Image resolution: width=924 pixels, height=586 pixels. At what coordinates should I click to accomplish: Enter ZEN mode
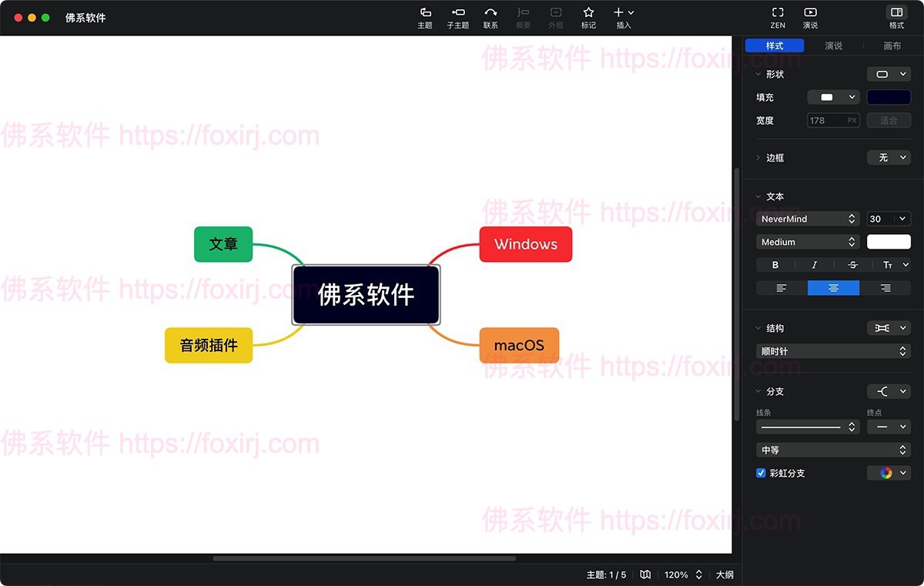pyautogui.click(x=778, y=13)
